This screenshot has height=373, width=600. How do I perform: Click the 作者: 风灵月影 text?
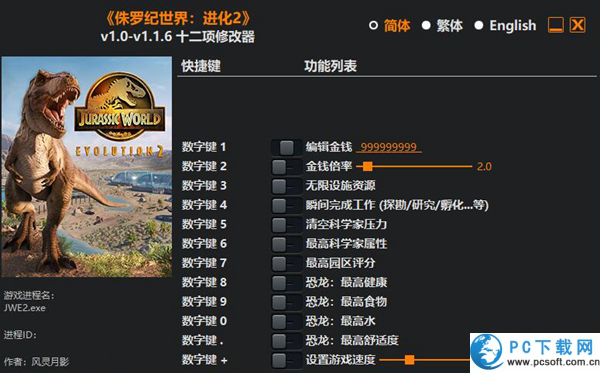point(36,362)
